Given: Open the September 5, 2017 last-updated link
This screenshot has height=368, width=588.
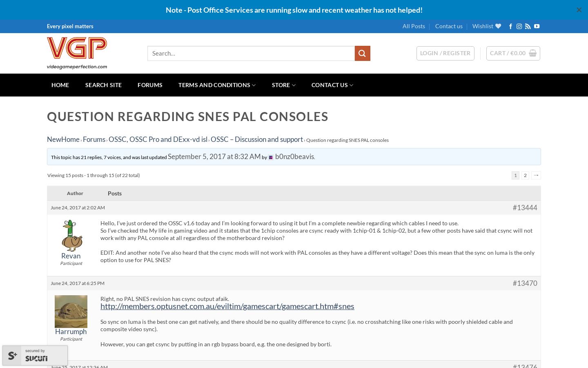Looking at the screenshot, I should tap(214, 157).
